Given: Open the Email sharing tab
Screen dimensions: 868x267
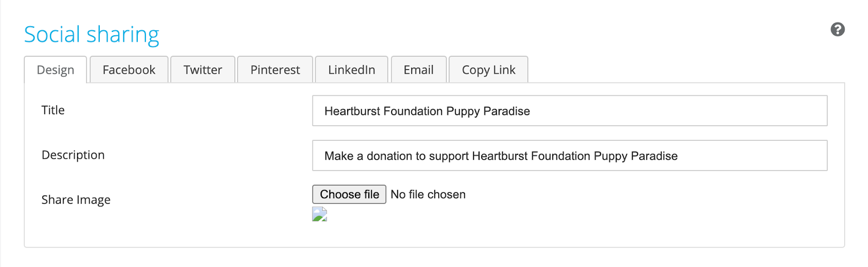Looking at the screenshot, I should point(419,70).
